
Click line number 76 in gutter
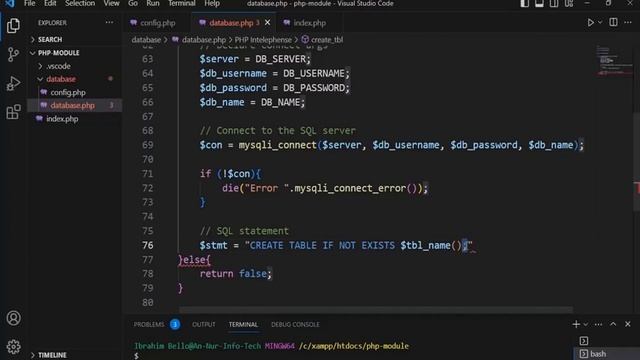[x=148, y=245]
